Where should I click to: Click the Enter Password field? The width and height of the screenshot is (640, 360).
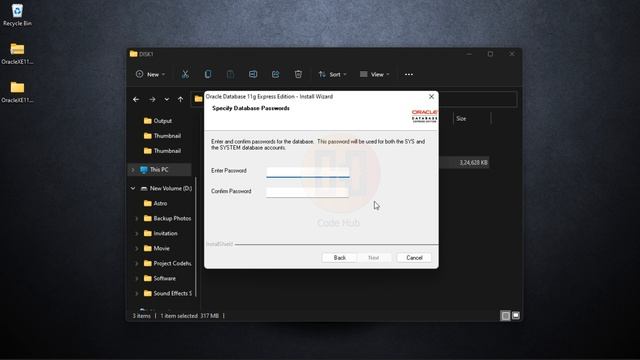308,172
